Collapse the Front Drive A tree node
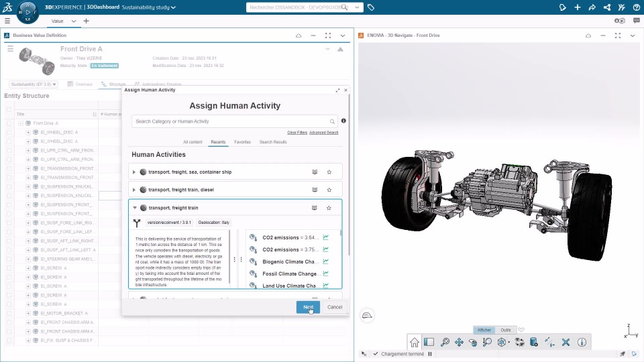Image resolution: width=644 pixels, height=362 pixels. (x=21, y=123)
